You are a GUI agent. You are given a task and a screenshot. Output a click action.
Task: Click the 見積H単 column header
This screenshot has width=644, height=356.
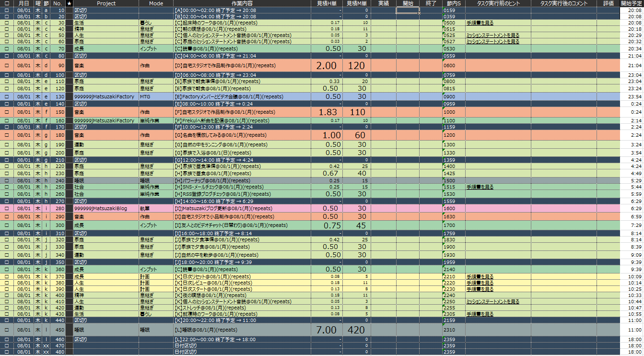pos(326,3)
